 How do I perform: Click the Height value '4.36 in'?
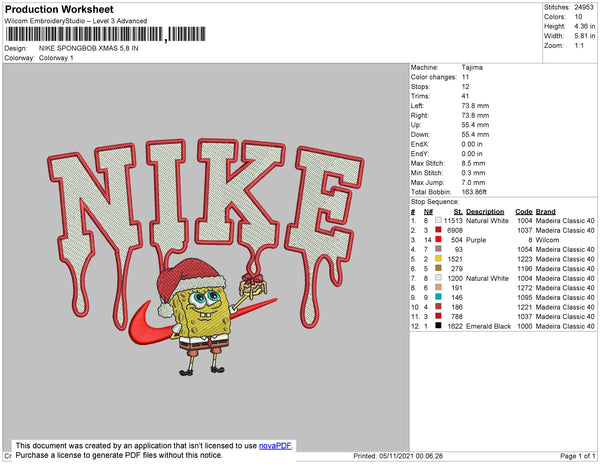coord(584,26)
